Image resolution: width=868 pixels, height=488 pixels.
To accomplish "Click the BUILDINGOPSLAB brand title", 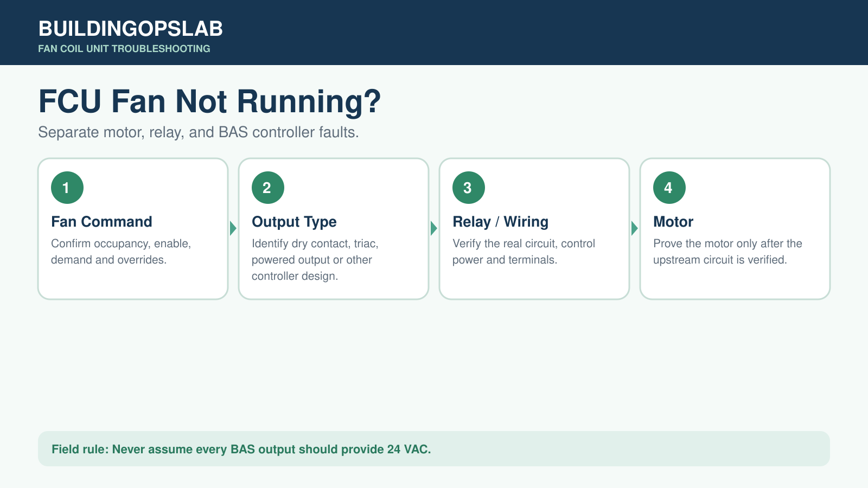I will coord(131,29).
